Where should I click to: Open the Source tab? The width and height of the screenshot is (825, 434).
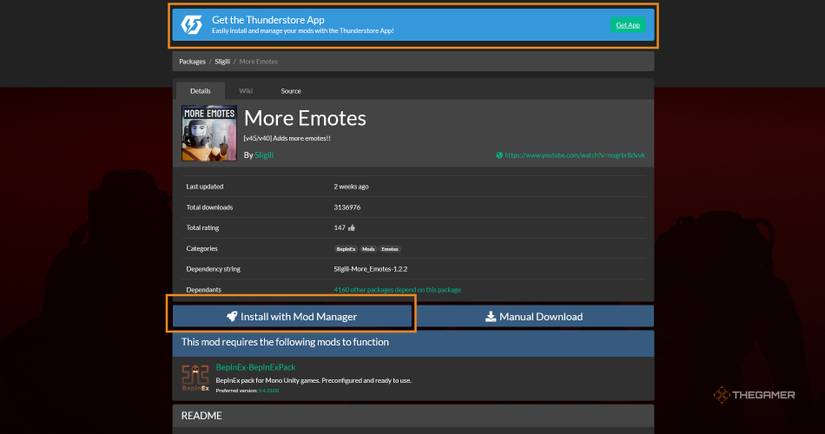point(290,91)
